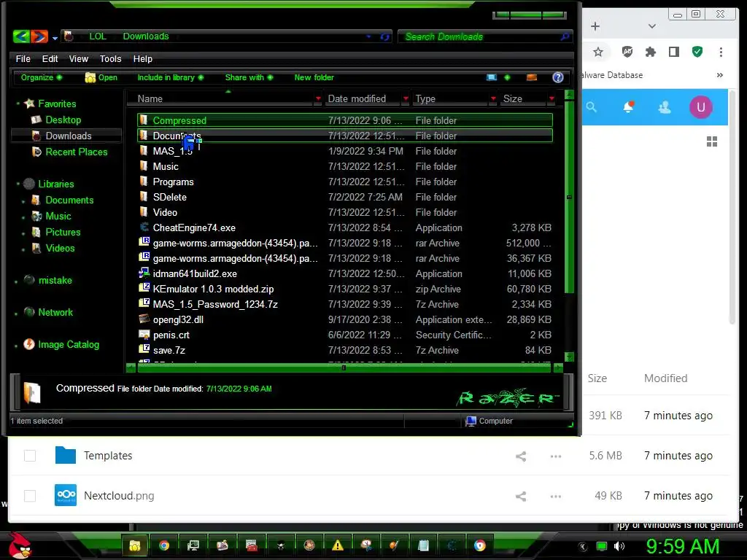The width and height of the screenshot is (747, 560).
Task: Collapse the Favorites tree group
Action: (18, 104)
